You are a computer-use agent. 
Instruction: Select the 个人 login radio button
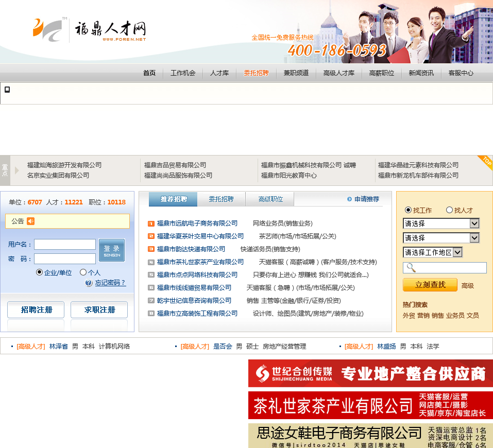click(83, 272)
